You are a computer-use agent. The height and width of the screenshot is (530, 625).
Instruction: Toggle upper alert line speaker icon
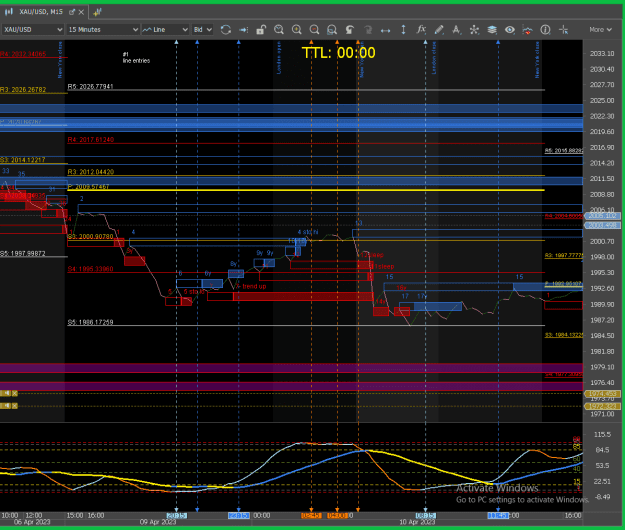click(6, 393)
